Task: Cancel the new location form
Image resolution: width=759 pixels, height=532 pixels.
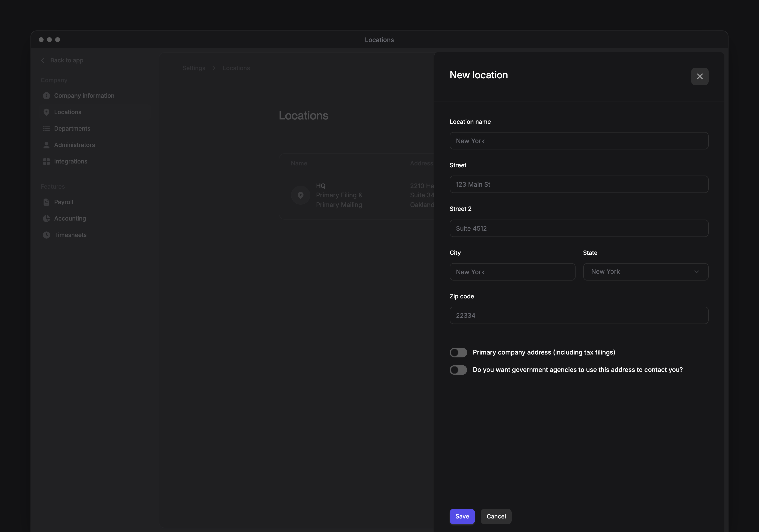Action: (x=496, y=517)
